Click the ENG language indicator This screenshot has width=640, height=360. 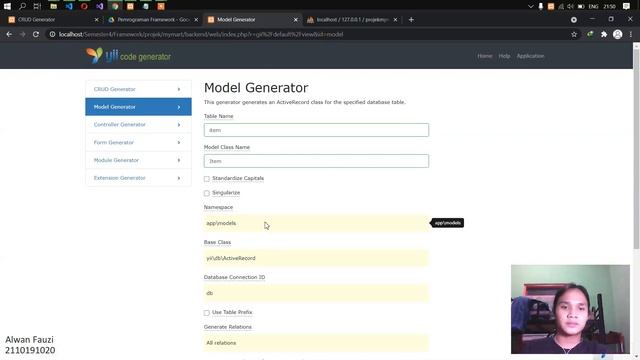click(593, 6)
